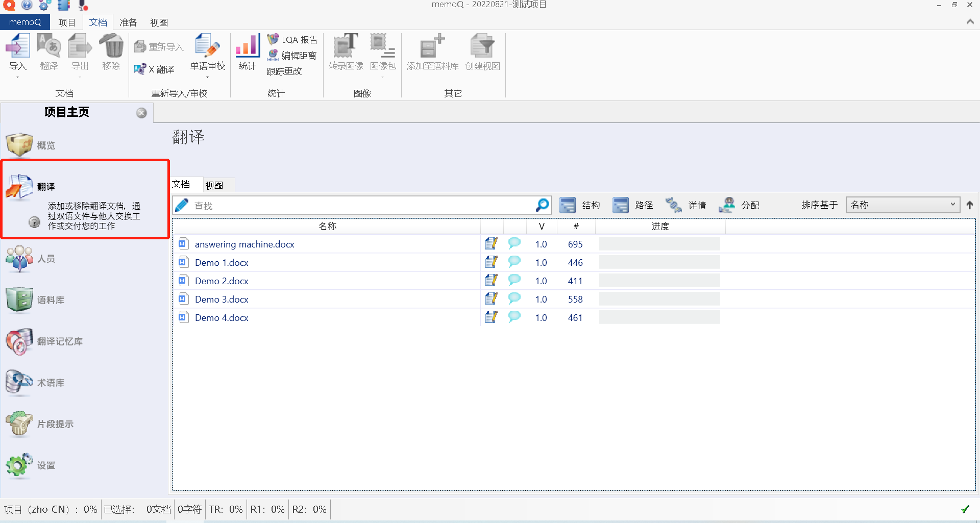
Task: Select Demo 1.docx in list
Action: 574,262
